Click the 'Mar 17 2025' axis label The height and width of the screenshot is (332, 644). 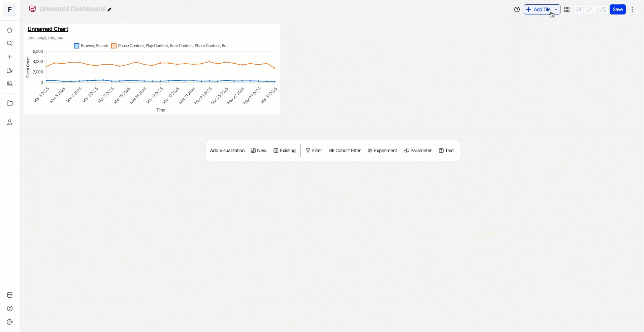155,95
